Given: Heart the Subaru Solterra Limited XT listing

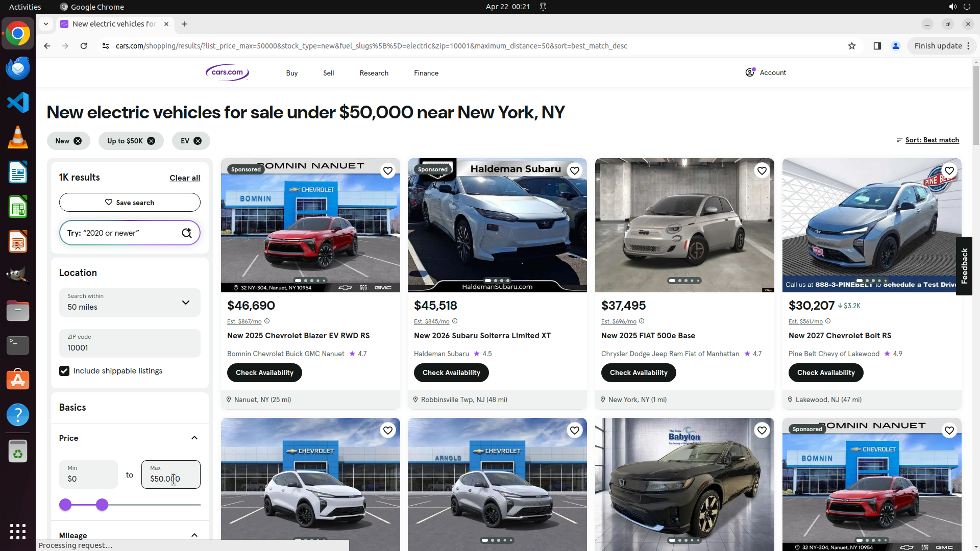Looking at the screenshot, I should coord(575,171).
